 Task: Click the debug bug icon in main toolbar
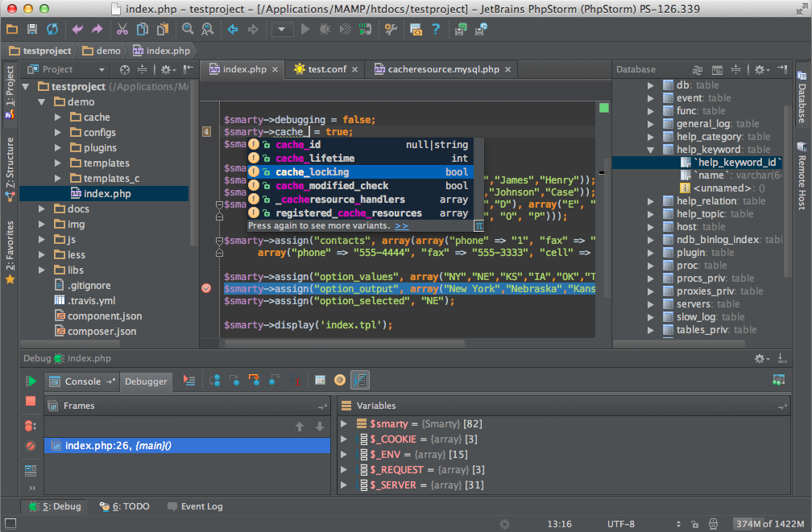pyautogui.click(x=325, y=30)
